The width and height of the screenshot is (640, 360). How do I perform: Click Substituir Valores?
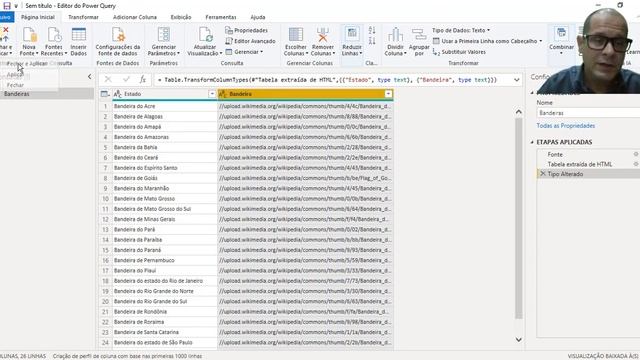(459, 52)
